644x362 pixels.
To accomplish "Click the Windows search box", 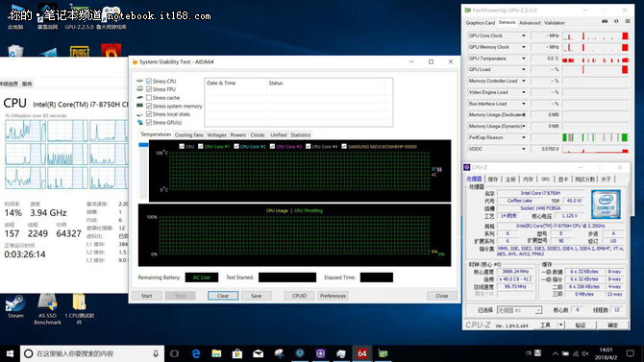I will pyautogui.click(x=92, y=353).
